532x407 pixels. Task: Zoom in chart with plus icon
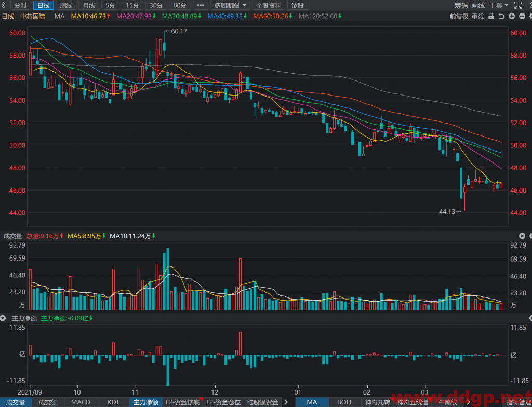[x=512, y=16]
